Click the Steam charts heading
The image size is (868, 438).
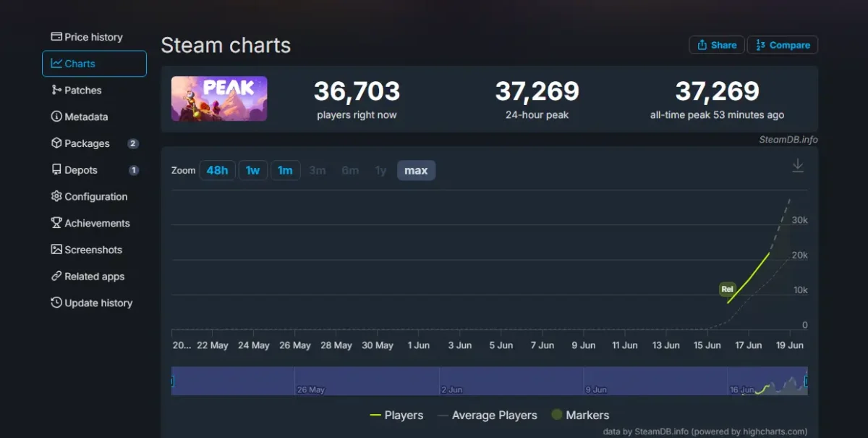click(226, 45)
